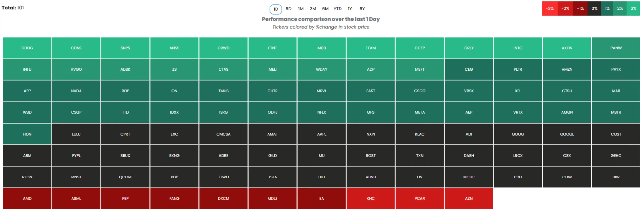
Task: Click the ADBE ticker tile
Action: click(x=224, y=156)
